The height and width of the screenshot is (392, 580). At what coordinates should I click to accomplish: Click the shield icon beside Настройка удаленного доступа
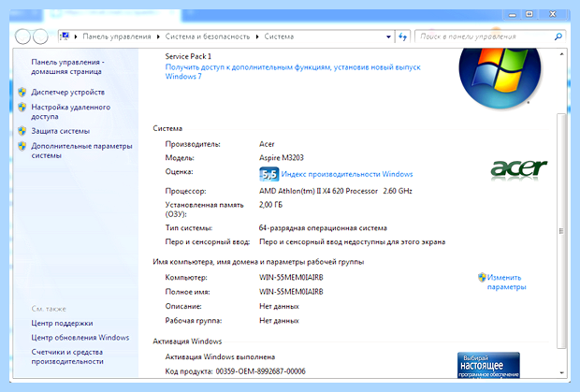(x=22, y=108)
